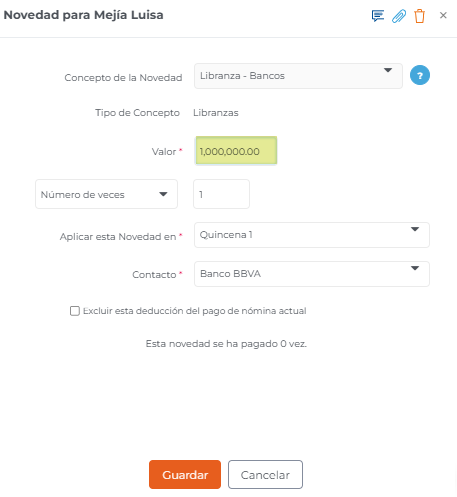Click the arrow beside Banco BBVA
This screenshot has height=497, width=457.
pos(415,268)
